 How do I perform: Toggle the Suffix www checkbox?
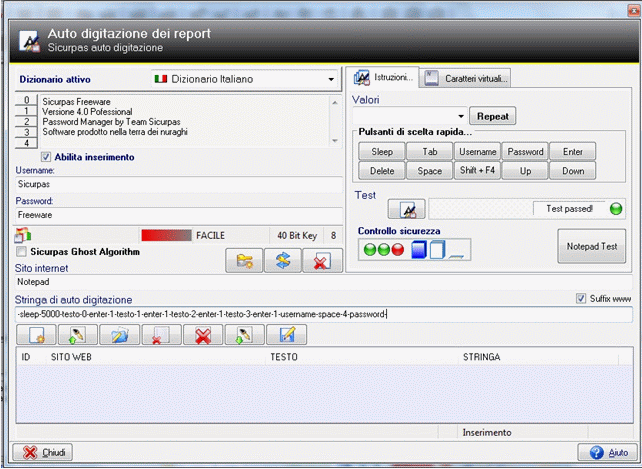581,299
